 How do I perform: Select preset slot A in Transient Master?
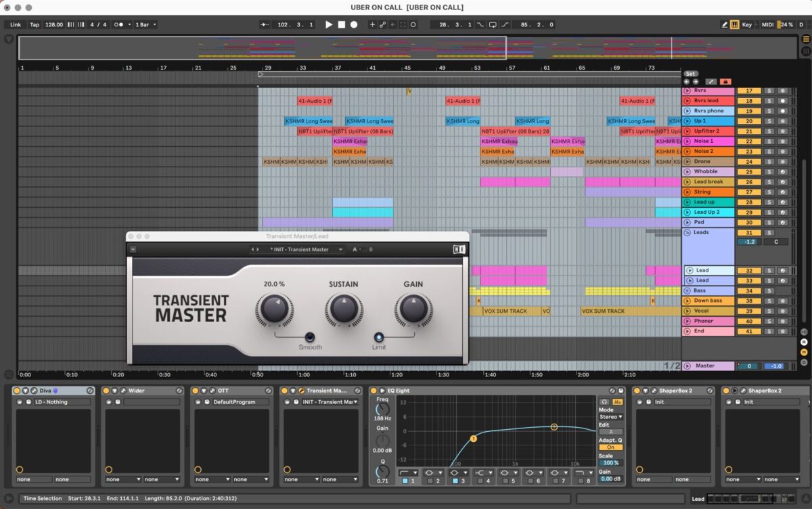pyautogui.click(x=355, y=249)
